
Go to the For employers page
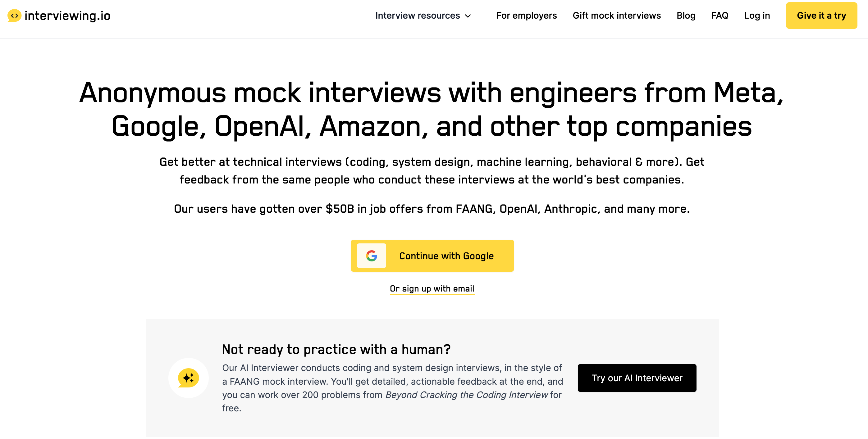point(526,16)
